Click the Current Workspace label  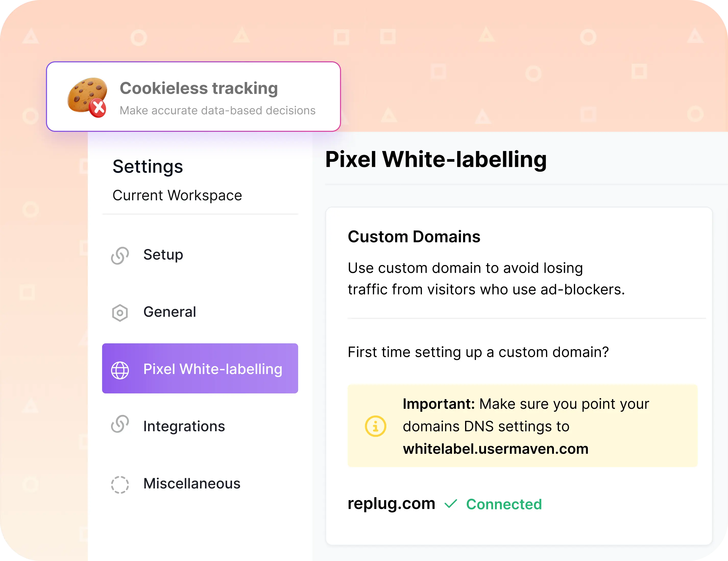[177, 195]
